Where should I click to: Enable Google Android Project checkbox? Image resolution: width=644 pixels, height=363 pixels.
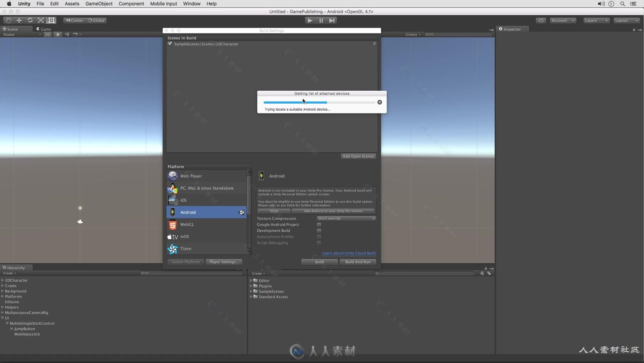(319, 225)
